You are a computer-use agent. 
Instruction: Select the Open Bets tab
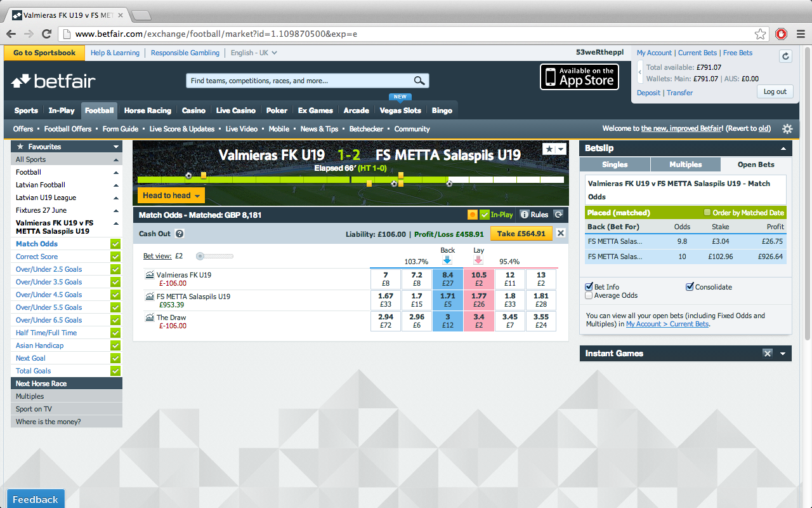[756, 164]
